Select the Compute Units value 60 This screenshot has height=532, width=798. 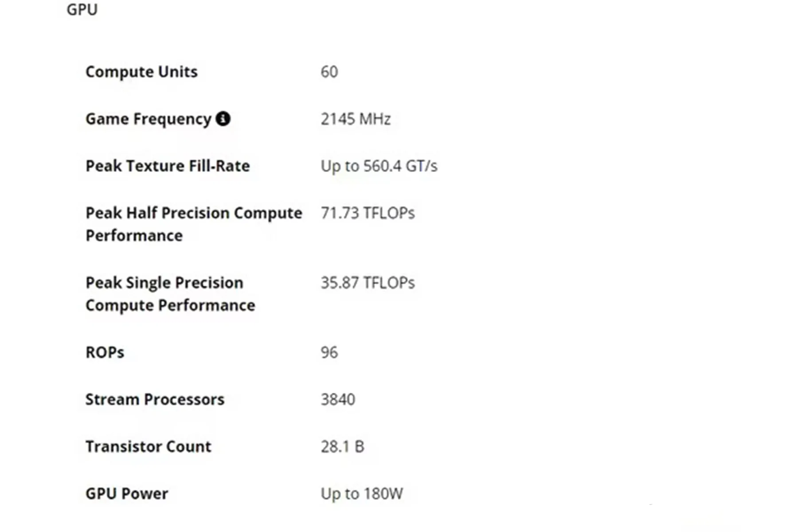click(x=329, y=72)
